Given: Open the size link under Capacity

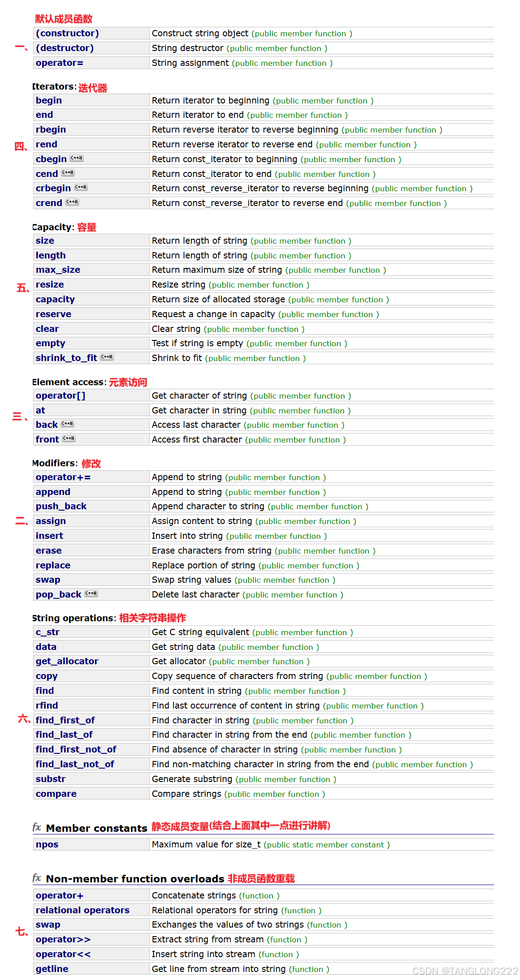Looking at the screenshot, I should pos(45,241).
